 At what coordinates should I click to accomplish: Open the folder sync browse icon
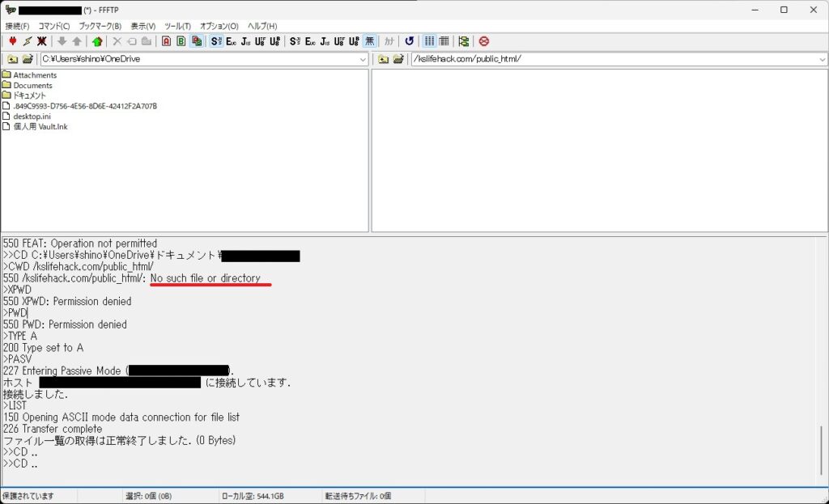463,41
